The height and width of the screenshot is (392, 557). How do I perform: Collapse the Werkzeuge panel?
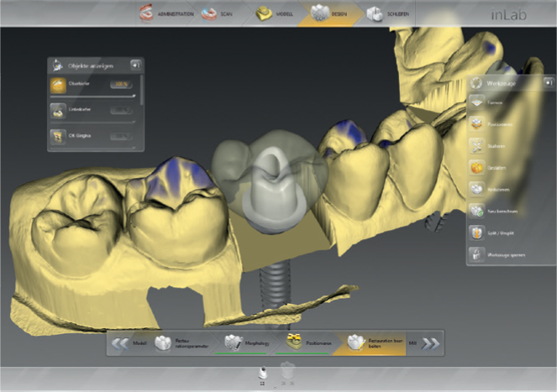[x=547, y=82]
